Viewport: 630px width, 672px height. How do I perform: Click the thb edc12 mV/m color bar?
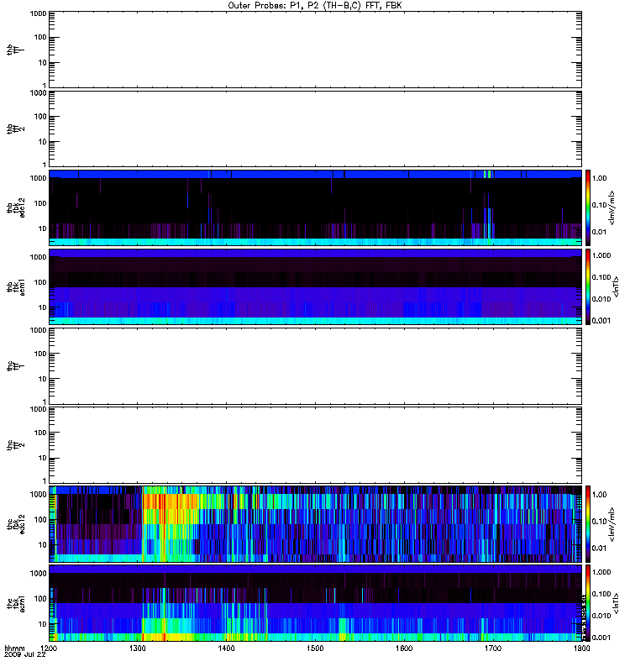click(x=588, y=207)
